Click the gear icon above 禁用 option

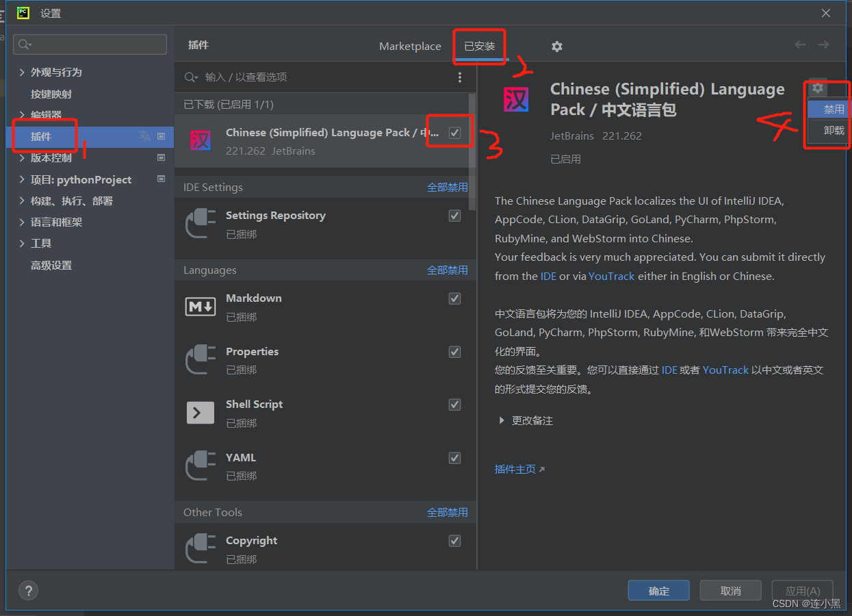[x=818, y=88]
